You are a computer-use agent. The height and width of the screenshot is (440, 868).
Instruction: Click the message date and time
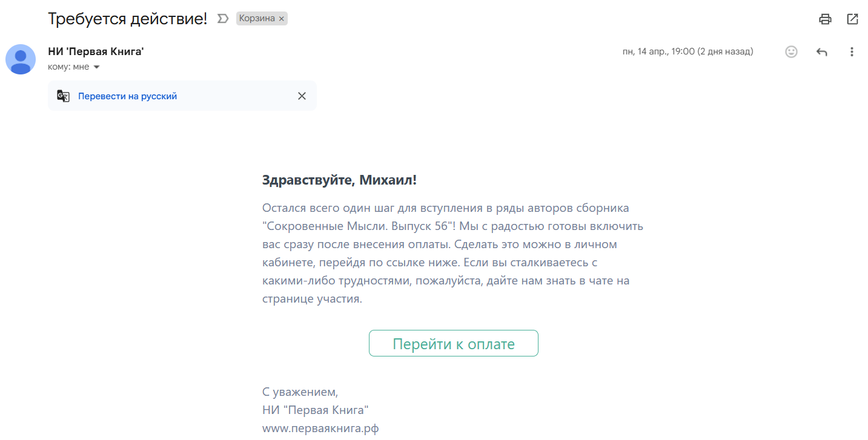pos(687,51)
